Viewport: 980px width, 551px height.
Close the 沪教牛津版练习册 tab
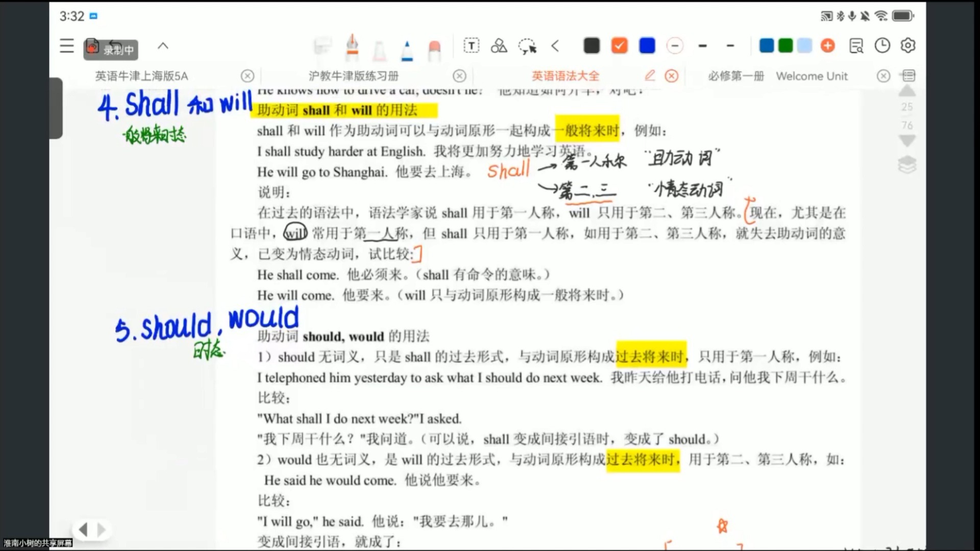pos(459,76)
